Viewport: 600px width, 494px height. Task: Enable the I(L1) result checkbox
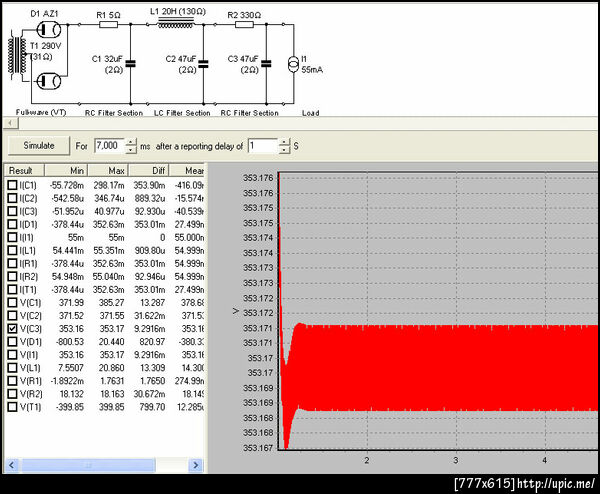coord(13,250)
